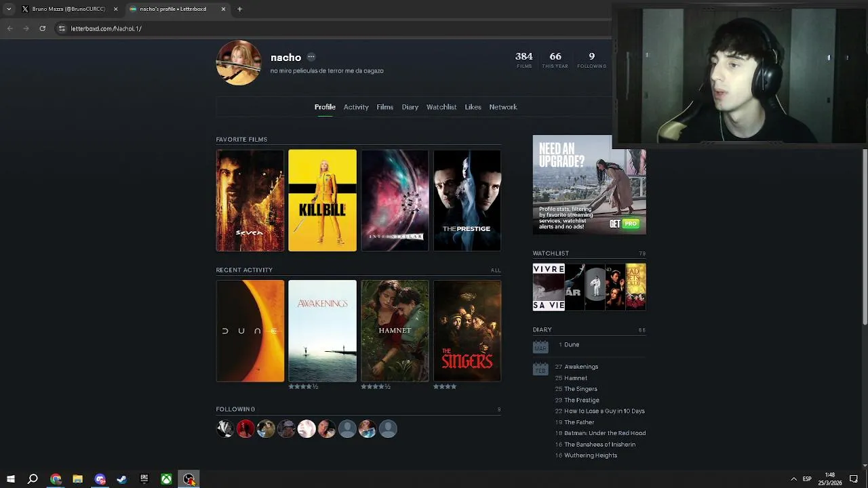Open Epic Games Launcher from the taskbar
This screenshot has height=488, width=868.
(144, 479)
